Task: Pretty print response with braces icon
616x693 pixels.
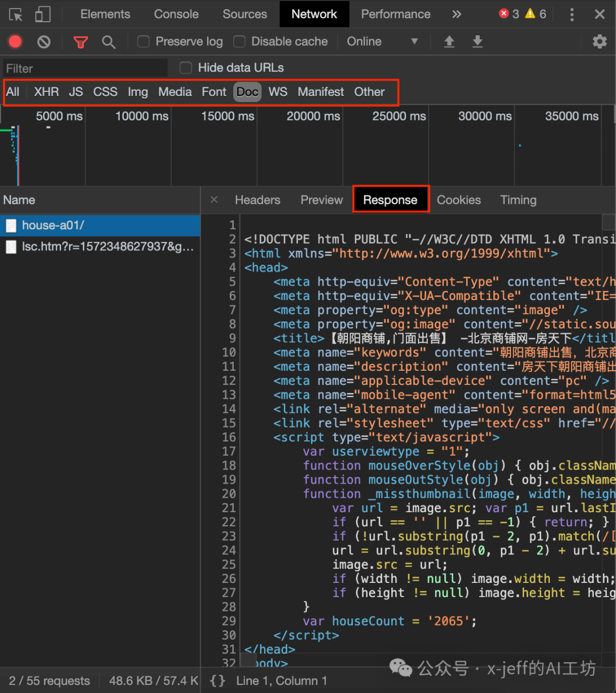Action: point(218,680)
